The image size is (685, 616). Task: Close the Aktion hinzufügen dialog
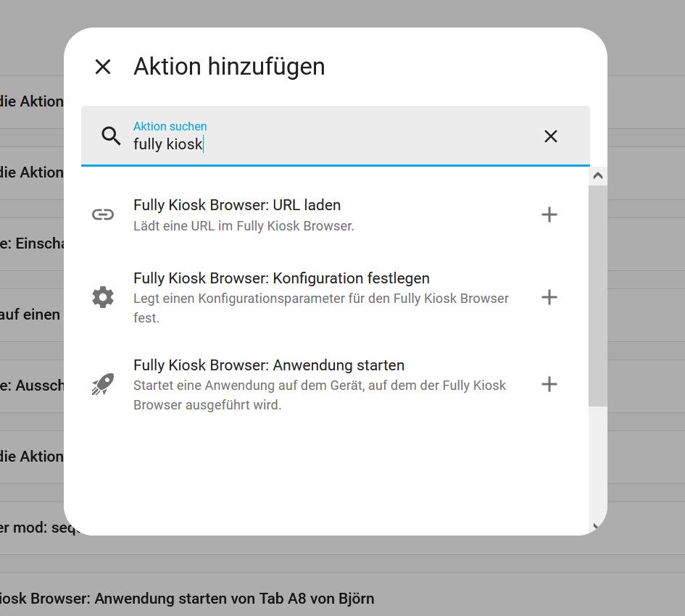tap(103, 67)
